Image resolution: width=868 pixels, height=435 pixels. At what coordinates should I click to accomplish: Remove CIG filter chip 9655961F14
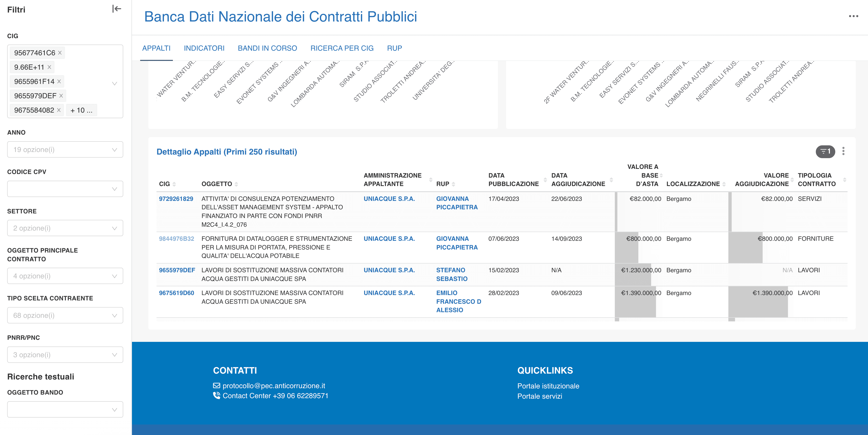[59, 82]
